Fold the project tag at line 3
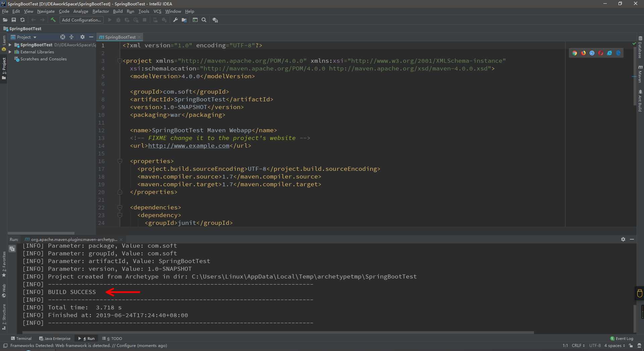The image size is (644, 351). (x=120, y=61)
